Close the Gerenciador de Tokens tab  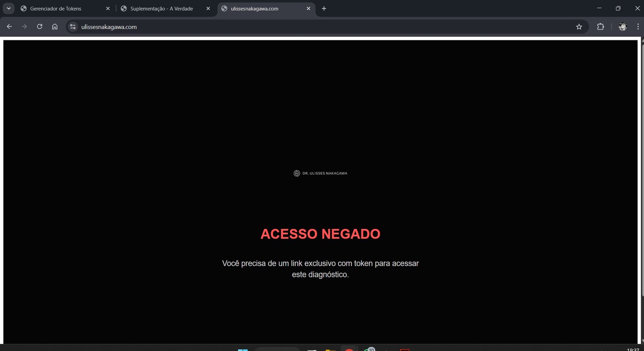tap(108, 8)
